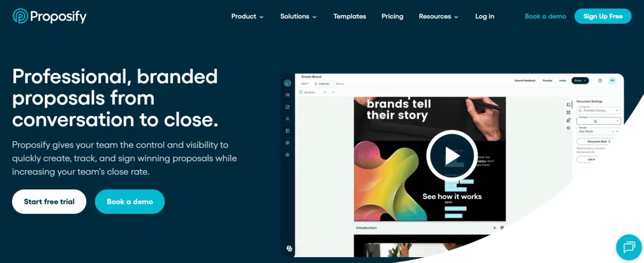Click the Document Settings heading
This screenshot has height=263, width=644.
click(x=589, y=102)
